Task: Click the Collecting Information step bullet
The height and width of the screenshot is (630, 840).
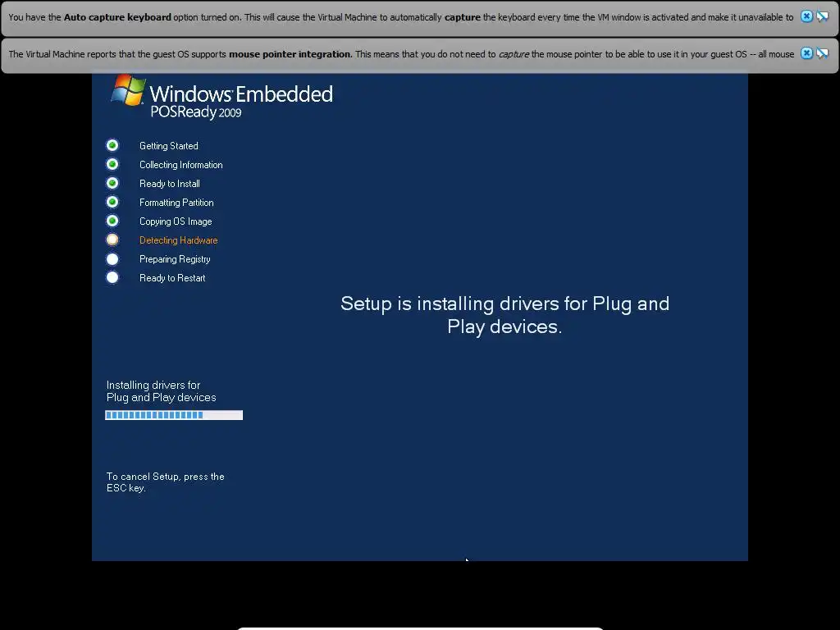Action: pos(112,164)
